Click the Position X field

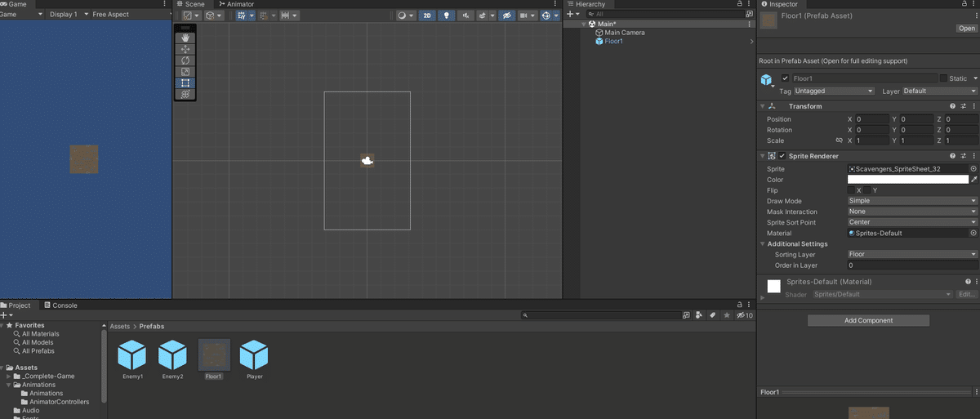pyautogui.click(x=872, y=119)
